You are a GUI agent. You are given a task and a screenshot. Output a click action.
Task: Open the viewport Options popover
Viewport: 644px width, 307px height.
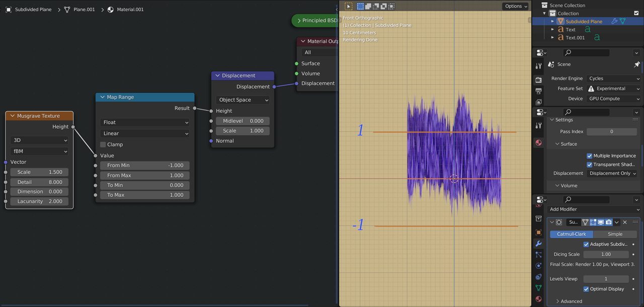[x=516, y=6]
